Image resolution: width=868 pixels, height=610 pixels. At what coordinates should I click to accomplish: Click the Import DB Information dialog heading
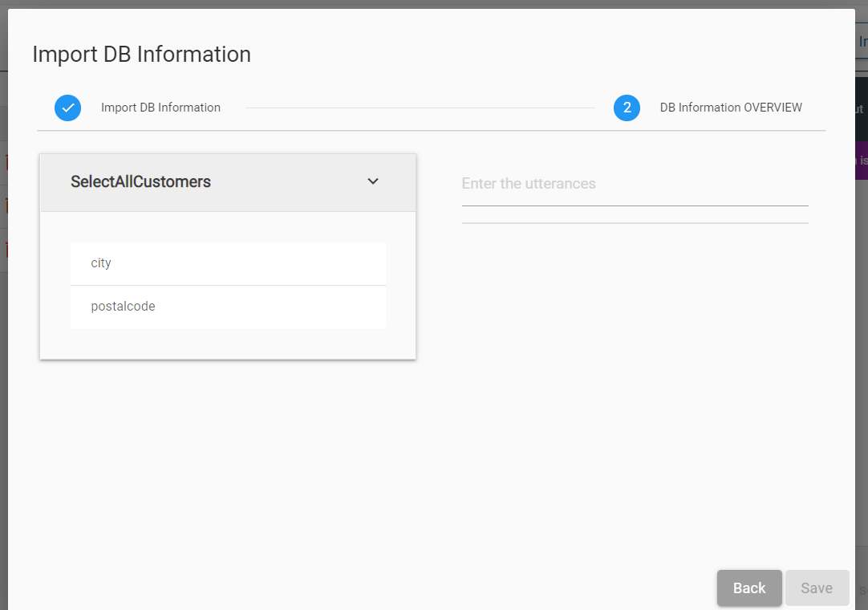click(141, 55)
